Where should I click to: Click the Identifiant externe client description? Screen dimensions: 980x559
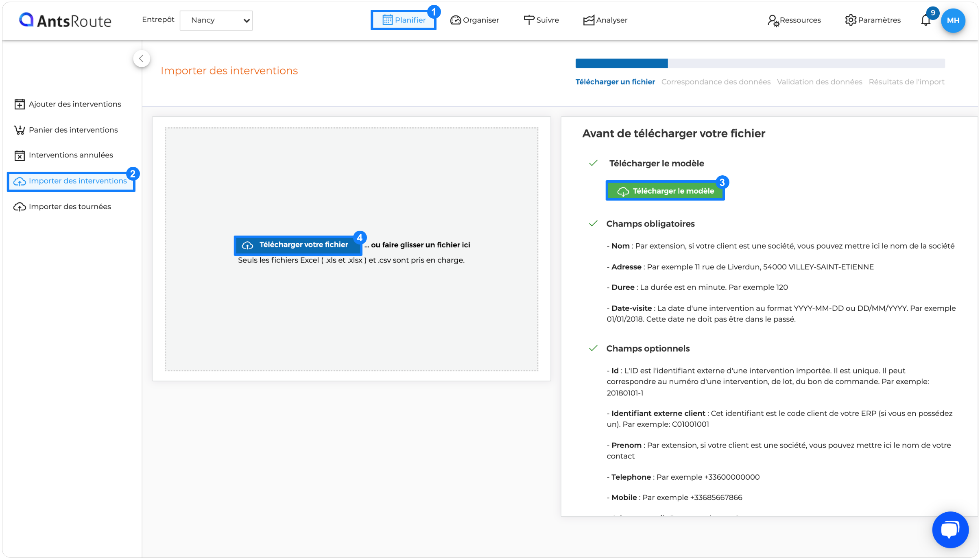(x=779, y=419)
